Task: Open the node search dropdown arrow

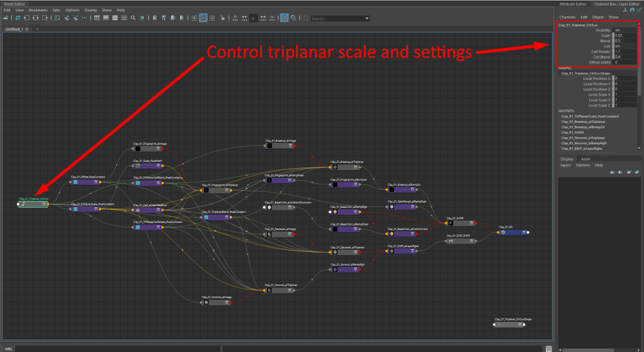Action: coord(366,18)
